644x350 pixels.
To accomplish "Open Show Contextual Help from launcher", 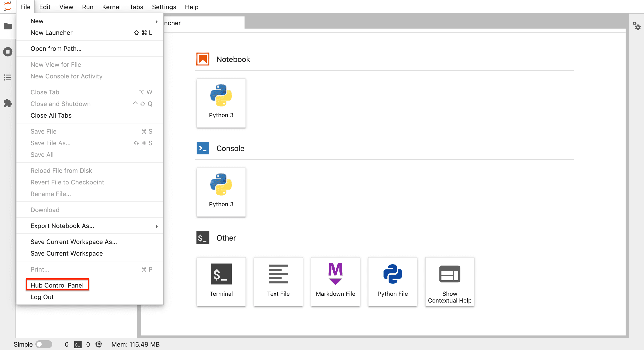I will click(x=449, y=282).
